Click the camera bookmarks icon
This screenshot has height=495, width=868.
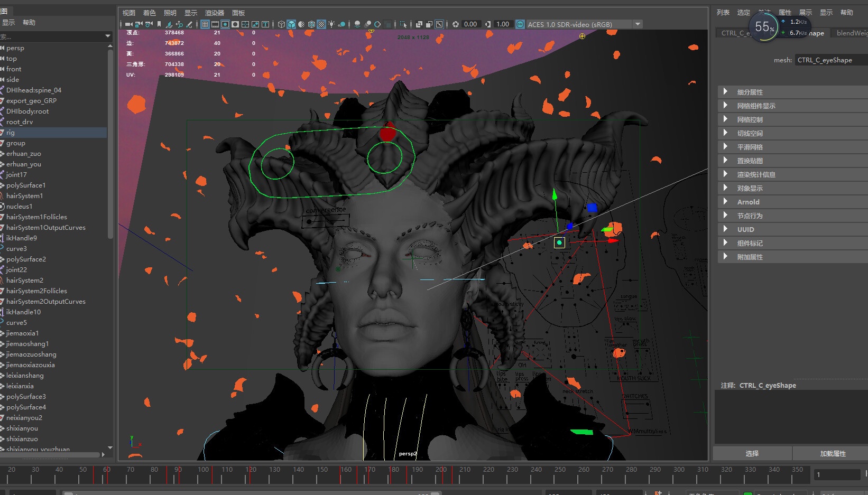tap(159, 24)
